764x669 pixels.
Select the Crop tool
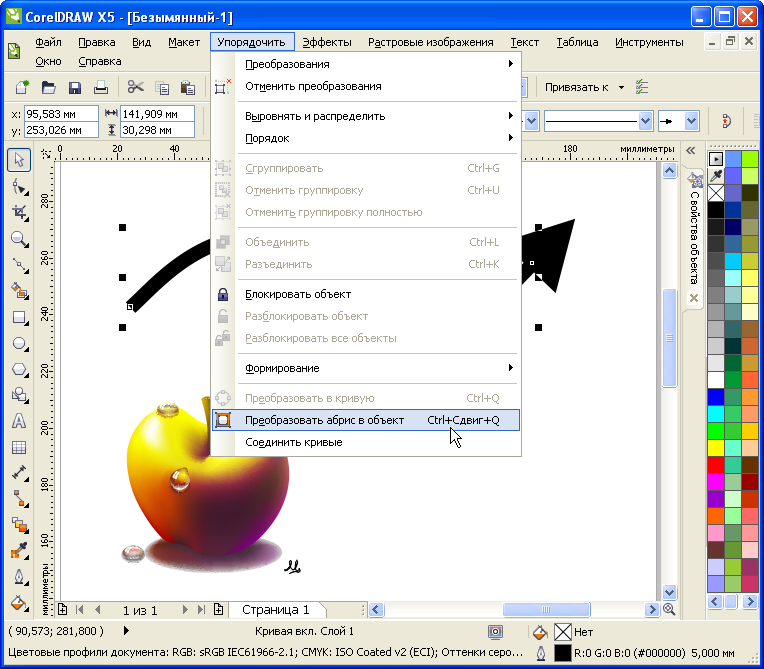click(x=19, y=212)
